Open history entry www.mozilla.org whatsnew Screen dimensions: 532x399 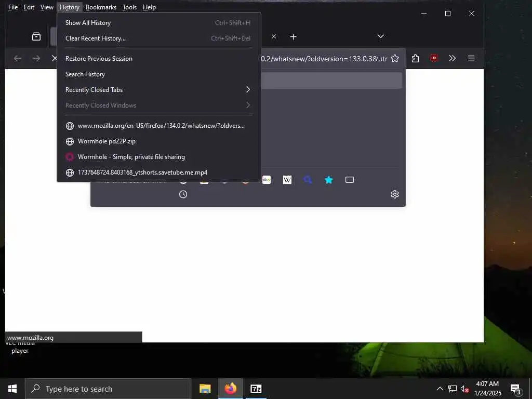159,126
